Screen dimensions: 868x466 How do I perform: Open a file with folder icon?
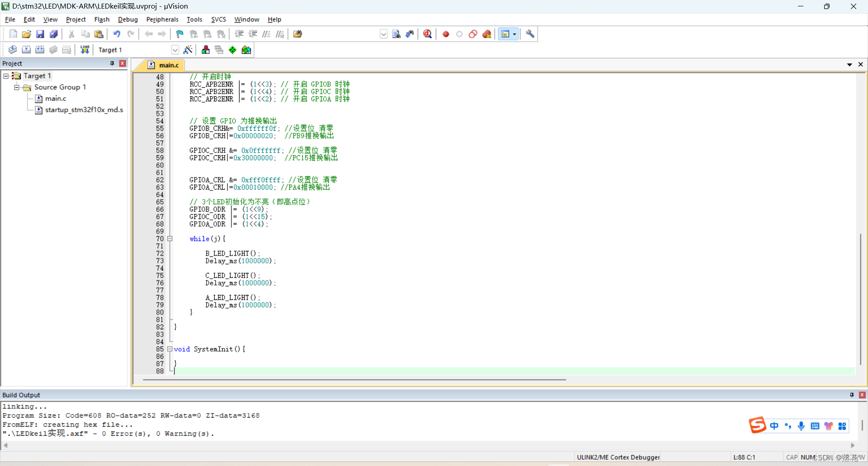click(26, 34)
